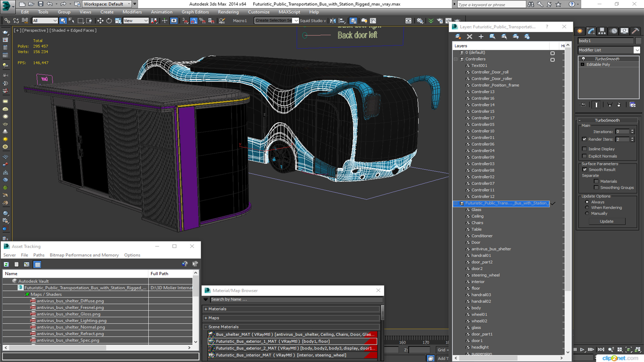Click Create New Layer icon in Layer dialog
The image size is (644, 362).
tap(458, 37)
